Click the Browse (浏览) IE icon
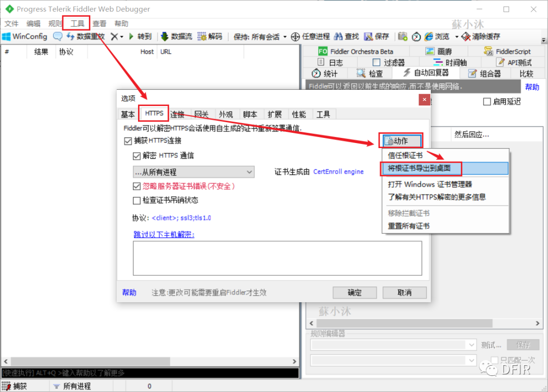This screenshot has width=548, height=392. click(x=429, y=37)
